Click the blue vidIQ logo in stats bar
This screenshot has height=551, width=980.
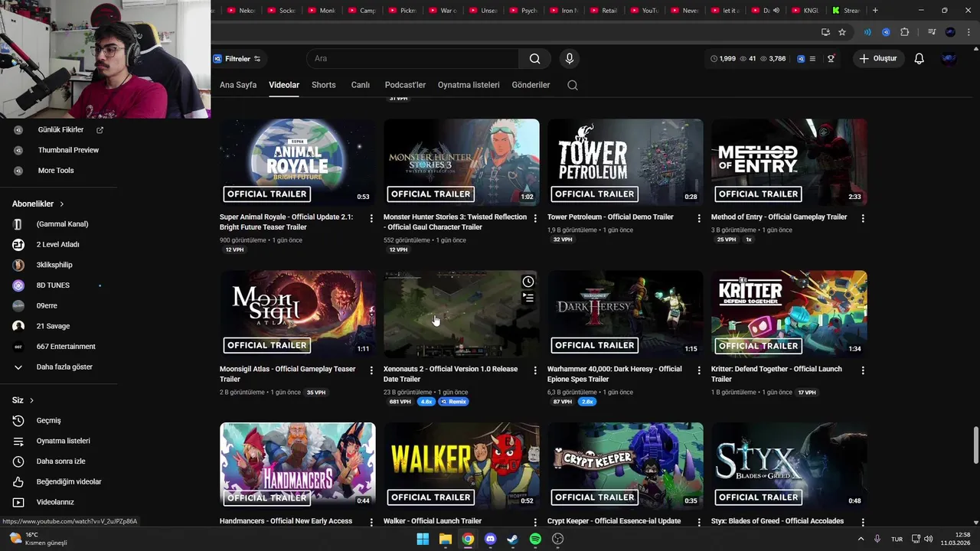[x=801, y=59]
